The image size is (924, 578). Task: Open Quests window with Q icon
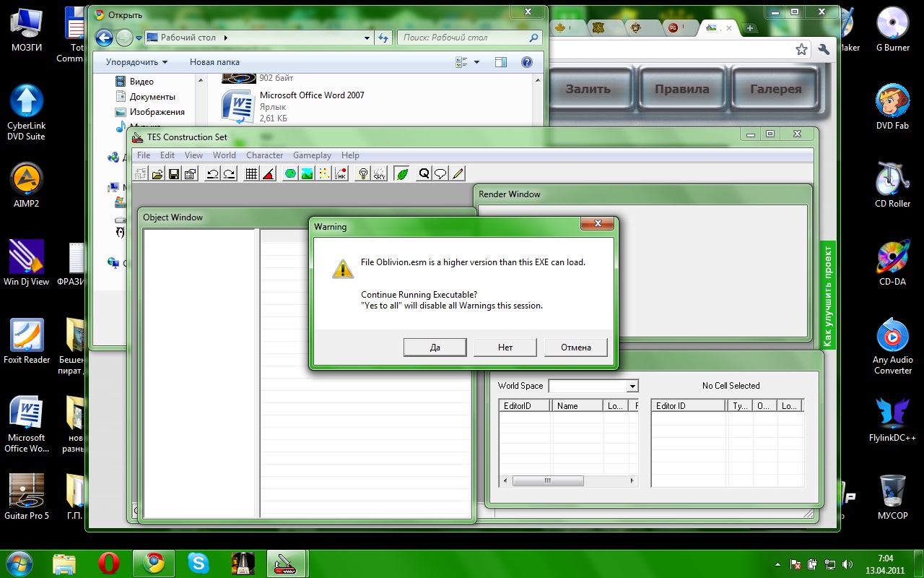point(424,173)
